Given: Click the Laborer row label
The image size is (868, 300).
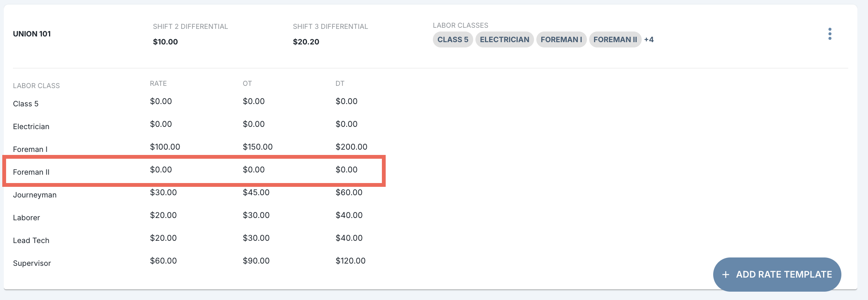Looking at the screenshot, I should 26,218.
